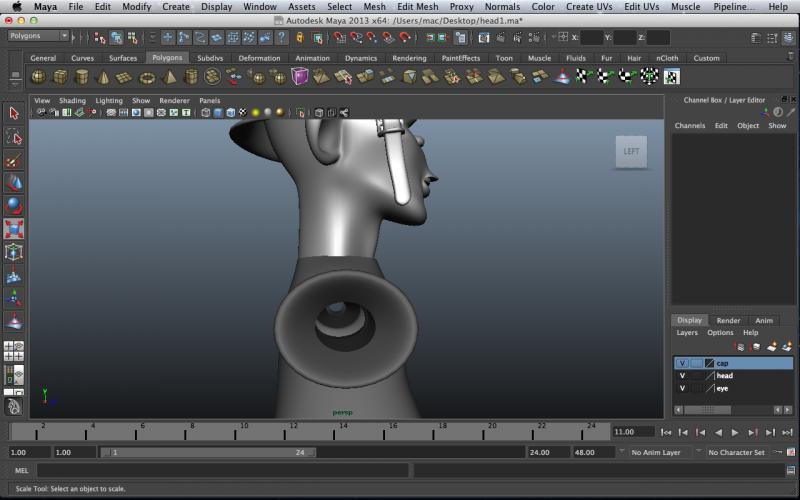800x500 pixels.
Task: Open the Render layer tab
Action: [x=728, y=320]
